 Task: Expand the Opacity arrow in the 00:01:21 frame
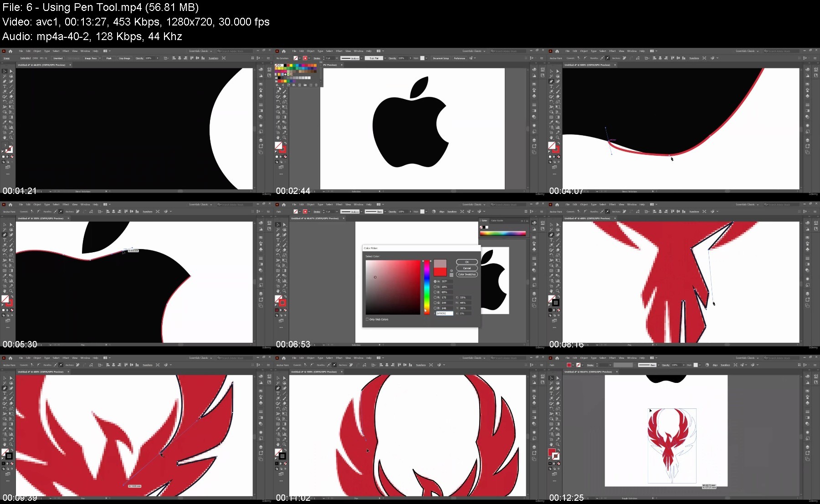pyautogui.click(x=158, y=58)
